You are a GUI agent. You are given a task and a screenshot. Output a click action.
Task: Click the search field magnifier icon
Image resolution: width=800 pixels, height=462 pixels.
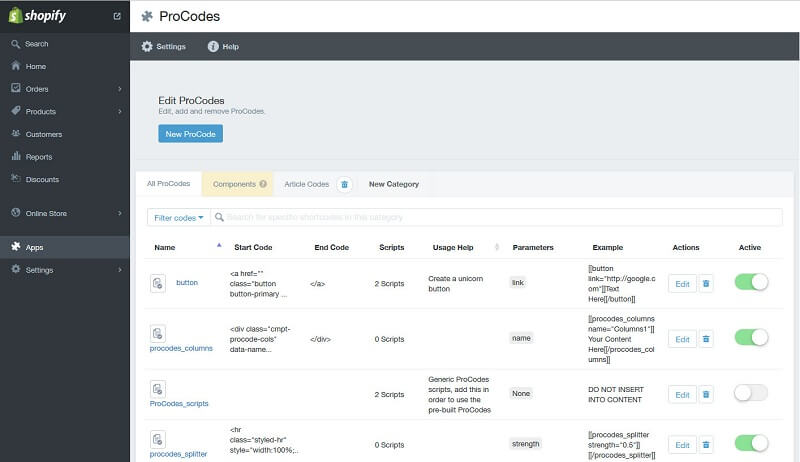tap(219, 217)
